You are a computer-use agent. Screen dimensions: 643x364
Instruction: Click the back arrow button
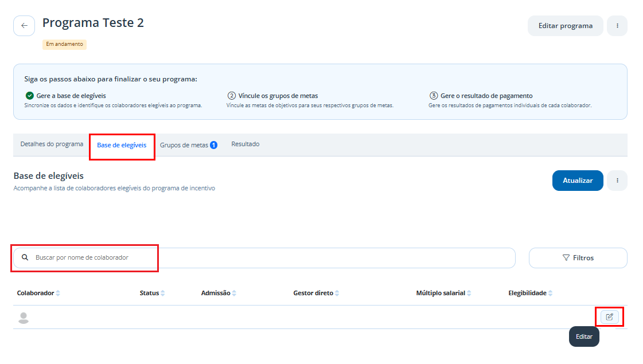[24, 26]
